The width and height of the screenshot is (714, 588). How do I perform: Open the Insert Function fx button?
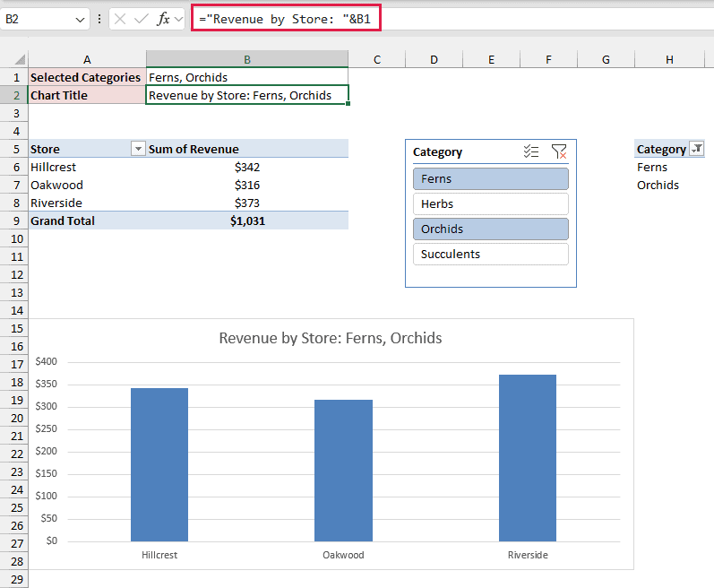[x=162, y=19]
